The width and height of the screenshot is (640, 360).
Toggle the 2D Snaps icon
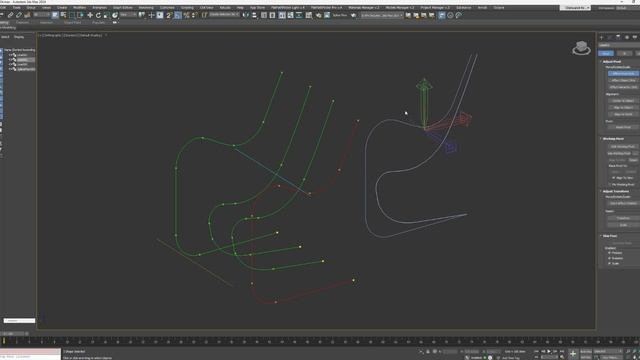tap(168, 15)
